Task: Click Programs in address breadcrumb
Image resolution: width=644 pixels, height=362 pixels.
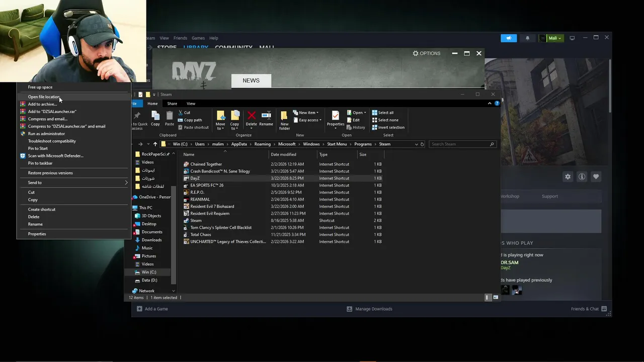Action: point(363,144)
